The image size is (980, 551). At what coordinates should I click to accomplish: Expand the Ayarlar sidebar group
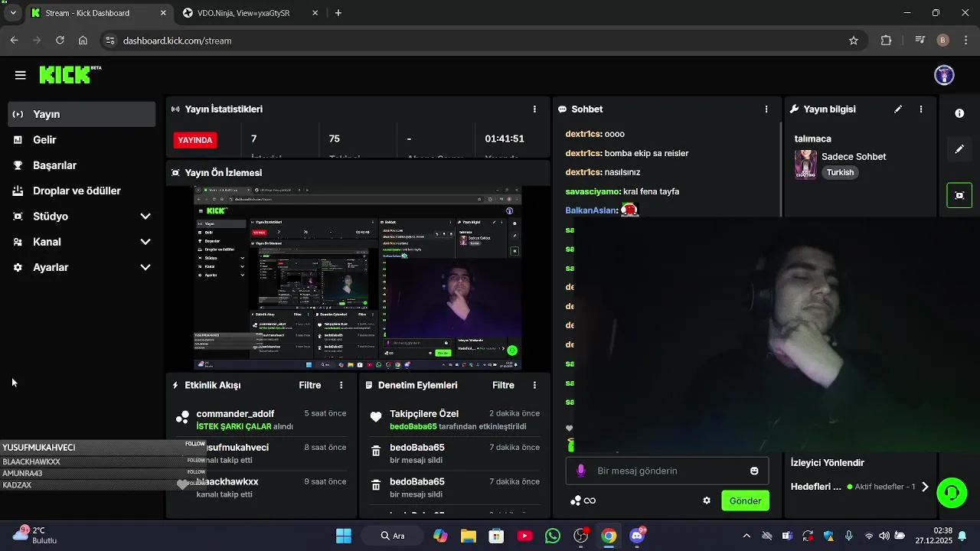point(82,267)
